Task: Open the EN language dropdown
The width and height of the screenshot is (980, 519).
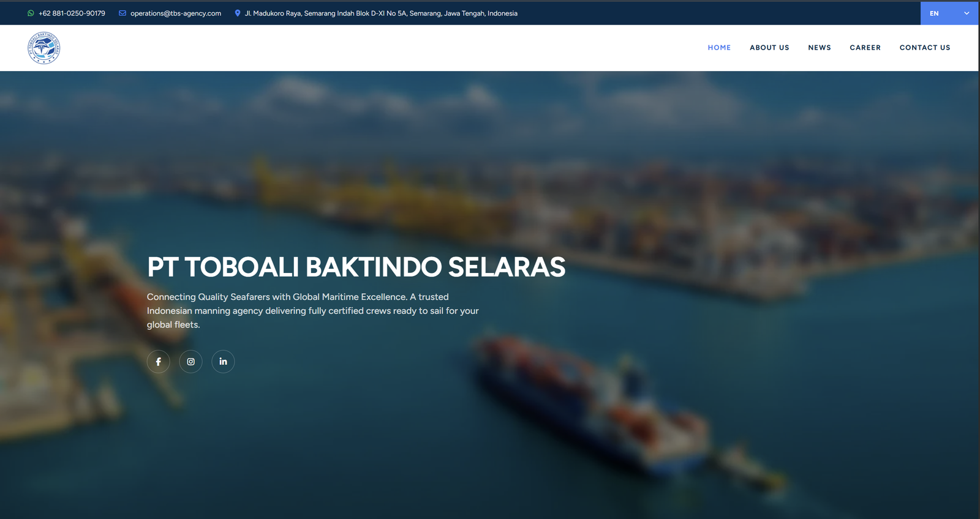Action: coord(949,13)
